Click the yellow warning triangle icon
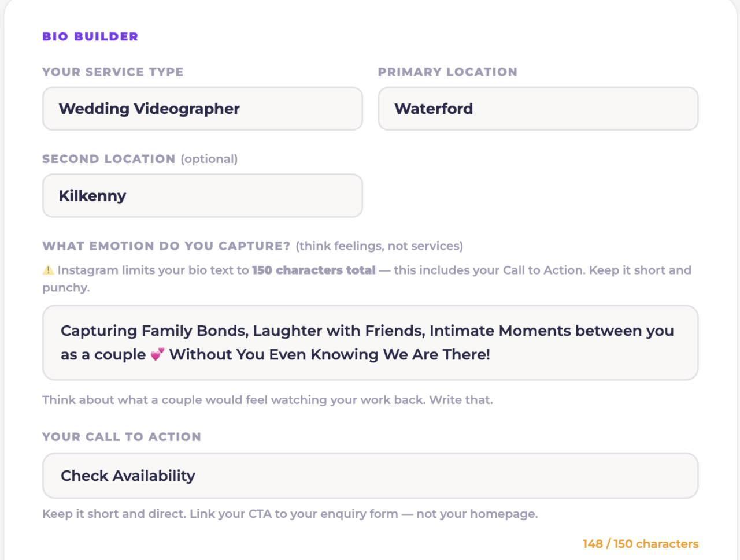This screenshot has height=560, width=740. pyautogui.click(x=49, y=270)
